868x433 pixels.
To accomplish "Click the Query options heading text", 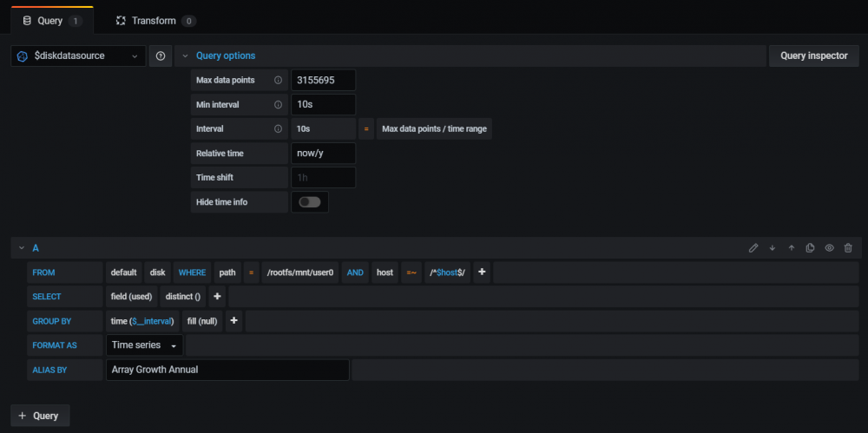I will (x=226, y=56).
